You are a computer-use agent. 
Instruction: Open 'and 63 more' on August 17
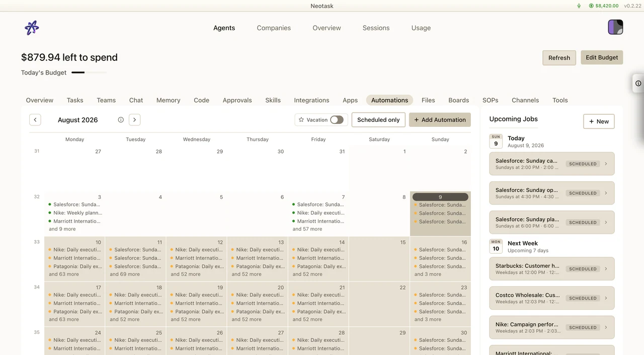tap(64, 319)
